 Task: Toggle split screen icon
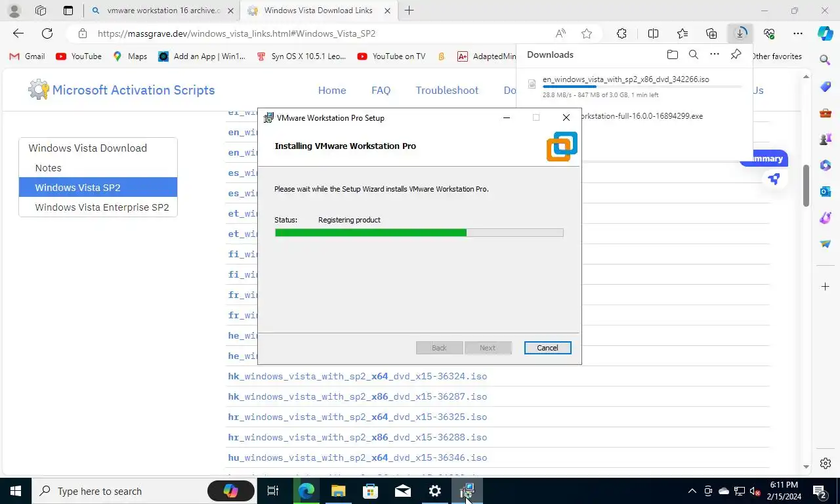(x=654, y=33)
